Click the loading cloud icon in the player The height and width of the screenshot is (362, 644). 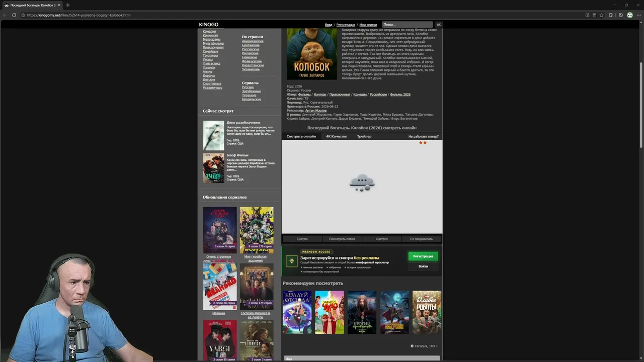(362, 183)
